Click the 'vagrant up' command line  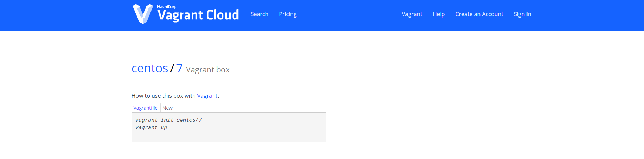coord(151,127)
